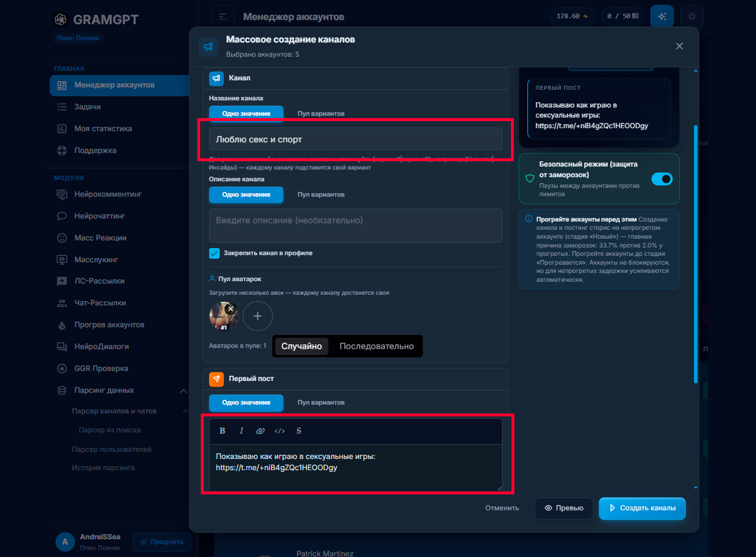Open Парсер из поиска in sidebar

(x=110, y=430)
